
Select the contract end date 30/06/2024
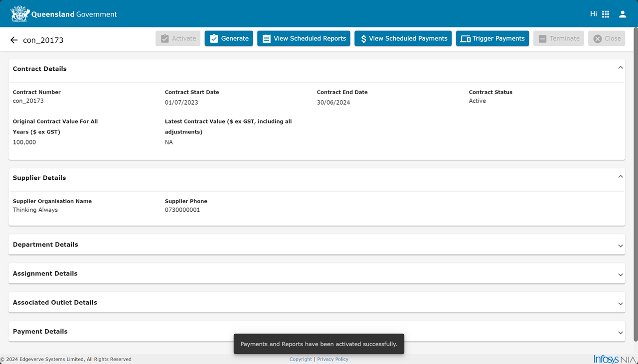click(333, 103)
